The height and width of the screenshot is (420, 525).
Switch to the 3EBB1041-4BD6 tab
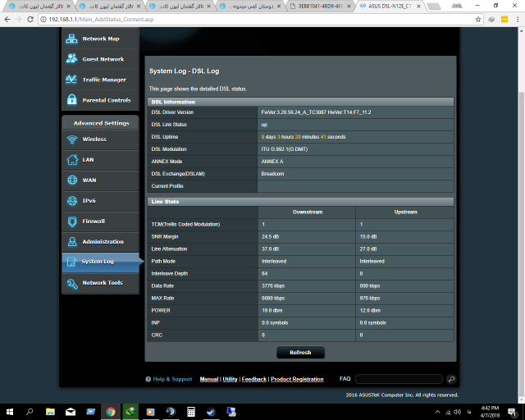321,6
